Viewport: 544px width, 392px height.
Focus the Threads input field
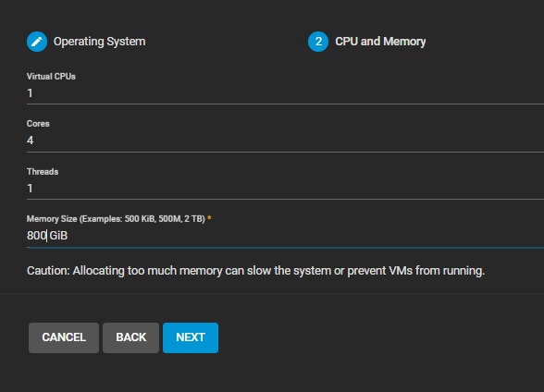click(285, 189)
